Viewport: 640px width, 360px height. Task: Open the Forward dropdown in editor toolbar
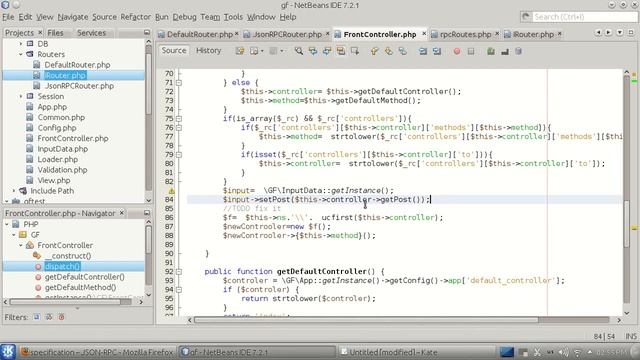282,51
